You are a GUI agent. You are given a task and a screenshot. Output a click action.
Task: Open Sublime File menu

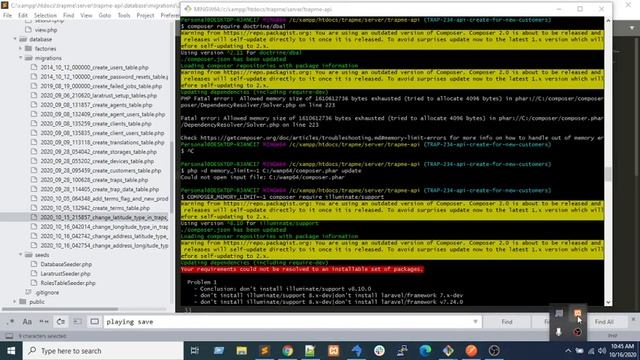[8, 15]
